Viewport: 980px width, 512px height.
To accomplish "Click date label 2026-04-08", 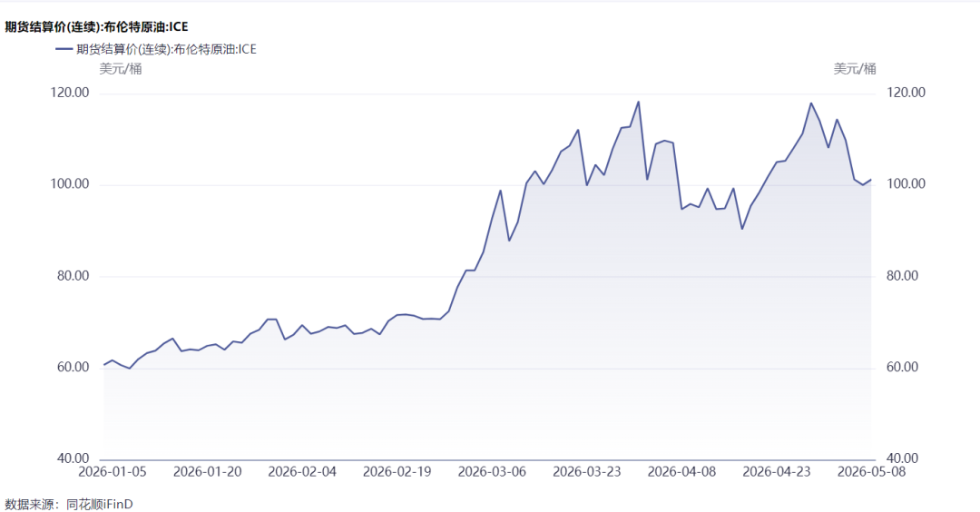I will [x=681, y=472].
